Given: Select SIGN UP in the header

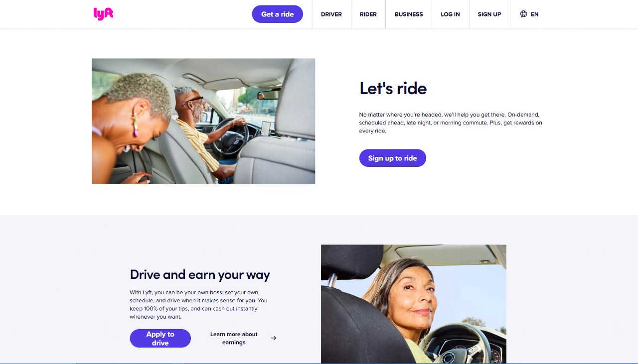Looking at the screenshot, I should [x=489, y=14].
